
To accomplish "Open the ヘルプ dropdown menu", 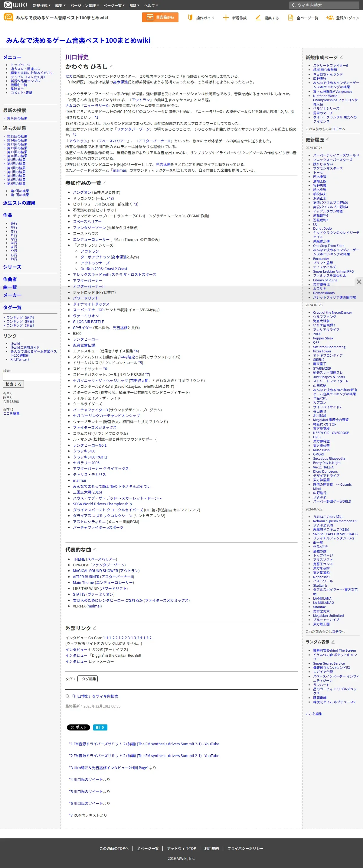I will [151, 5].
